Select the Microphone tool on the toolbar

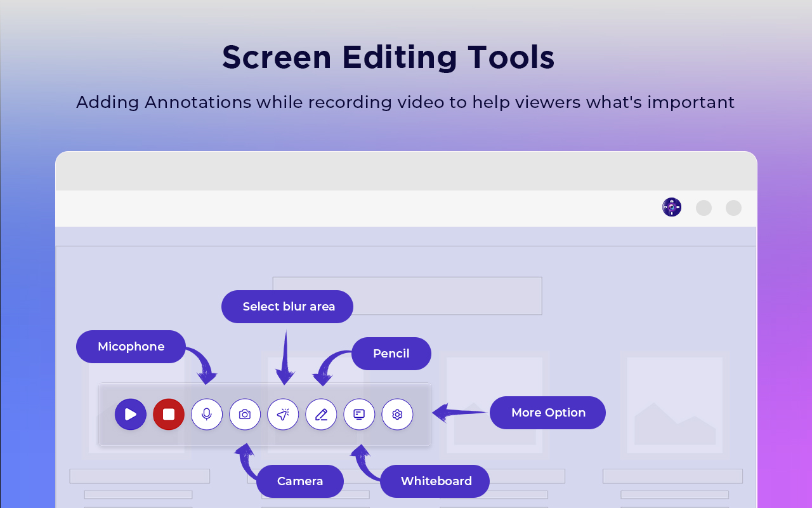pyautogui.click(x=207, y=414)
